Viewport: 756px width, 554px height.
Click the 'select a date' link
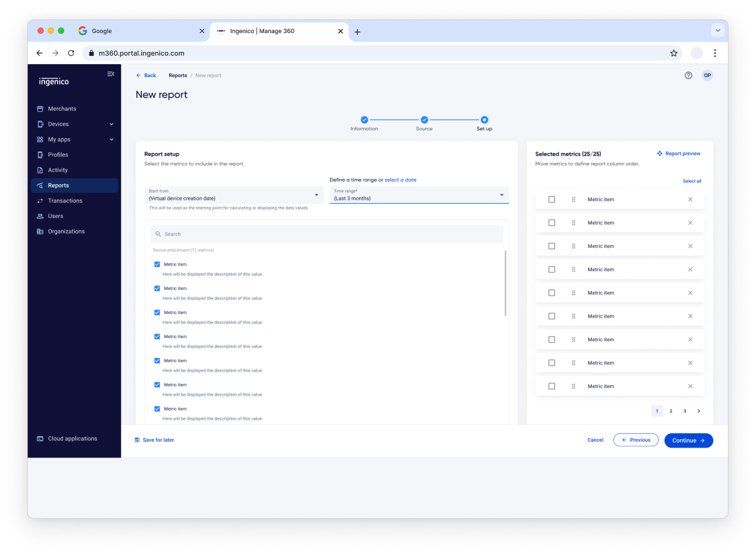[400, 180]
